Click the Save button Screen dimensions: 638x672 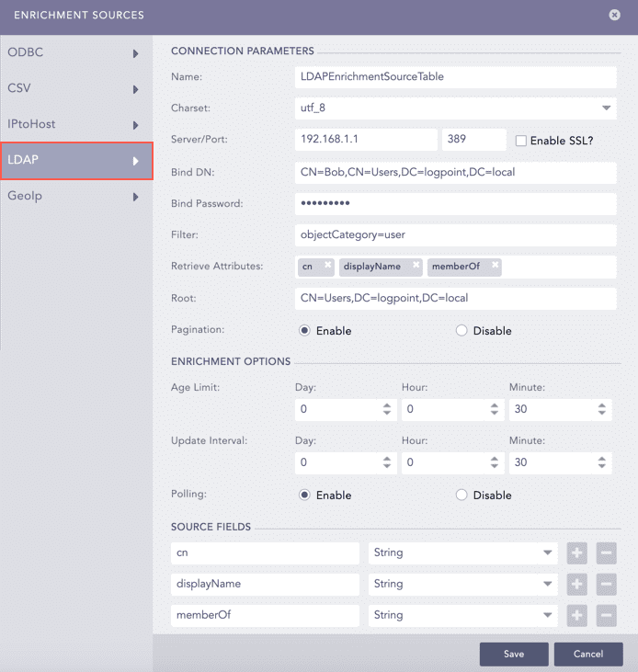514,654
